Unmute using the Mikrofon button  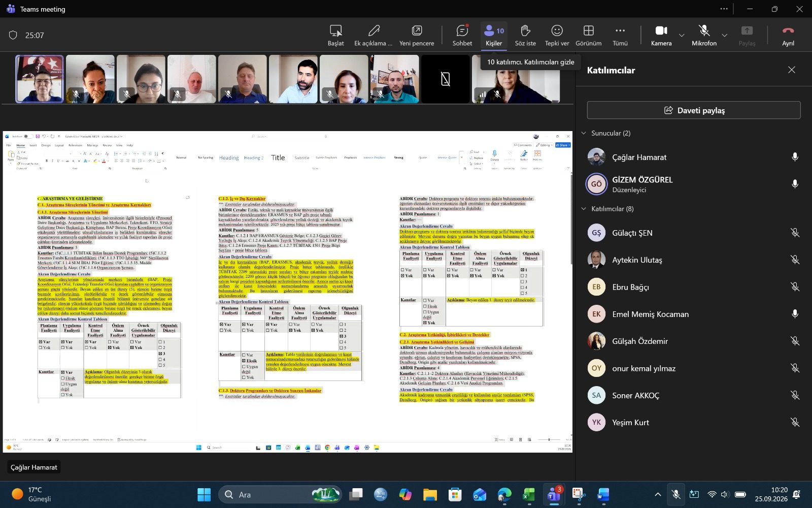click(704, 36)
